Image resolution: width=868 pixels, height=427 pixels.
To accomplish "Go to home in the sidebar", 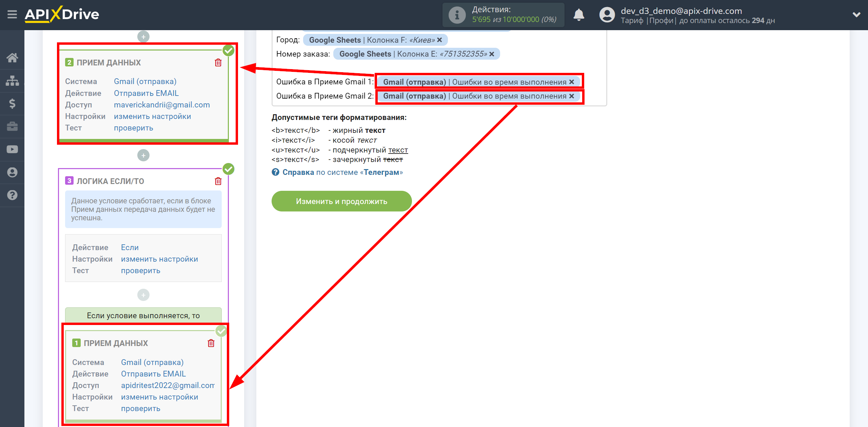I will (x=12, y=58).
